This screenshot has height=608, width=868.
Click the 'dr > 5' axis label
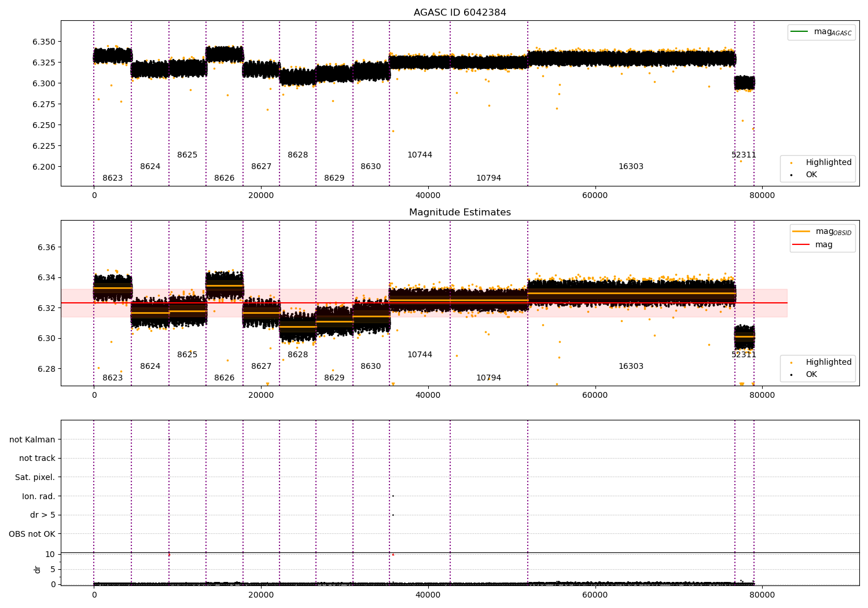(x=42, y=515)
